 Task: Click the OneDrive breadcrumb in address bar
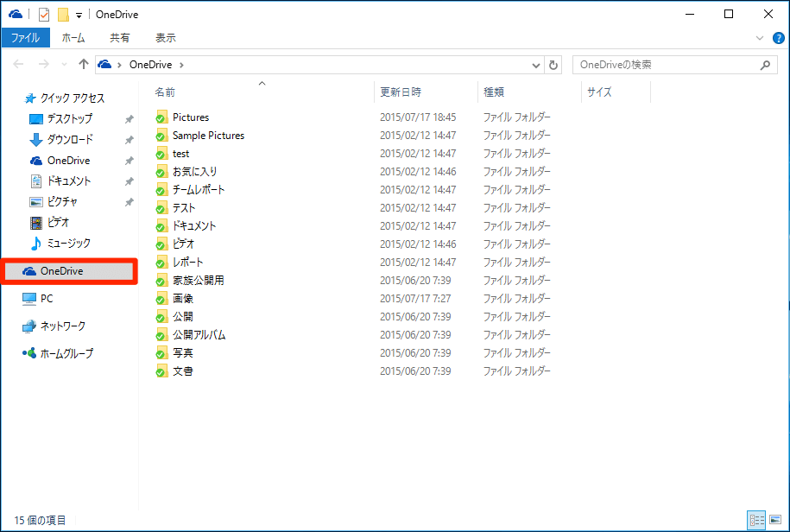click(150, 65)
